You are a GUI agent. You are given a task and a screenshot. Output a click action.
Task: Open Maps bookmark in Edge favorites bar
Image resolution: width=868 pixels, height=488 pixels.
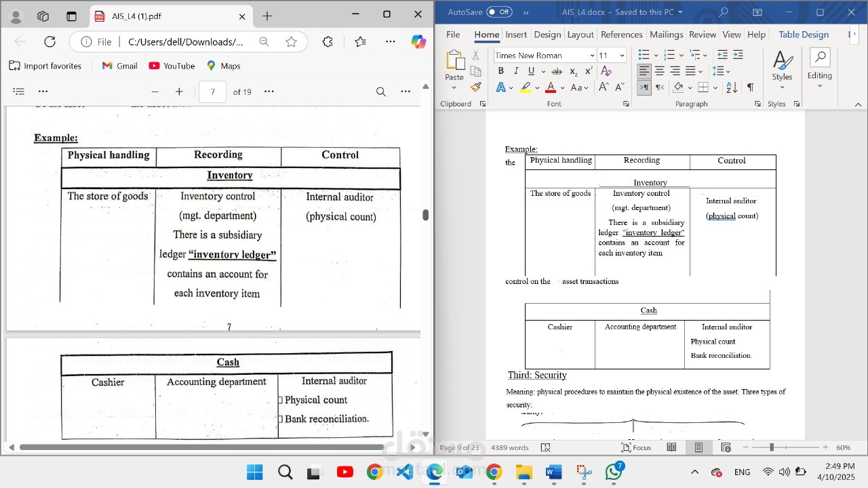coord(223,66)
